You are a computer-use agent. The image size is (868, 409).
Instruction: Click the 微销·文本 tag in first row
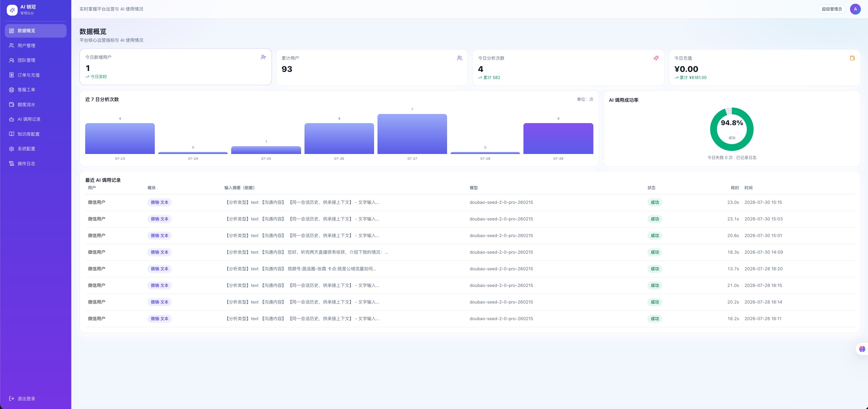click(x=160, y=202)
